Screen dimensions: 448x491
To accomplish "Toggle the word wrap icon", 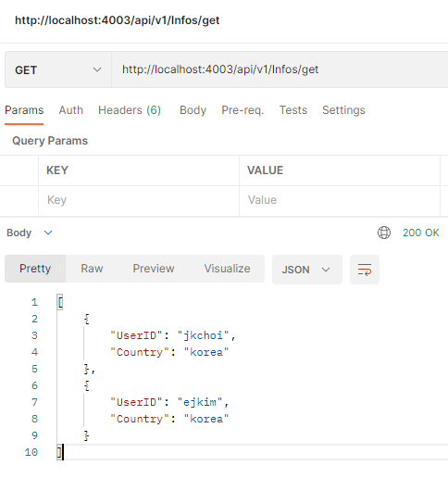I will click(x=365, y=270).
